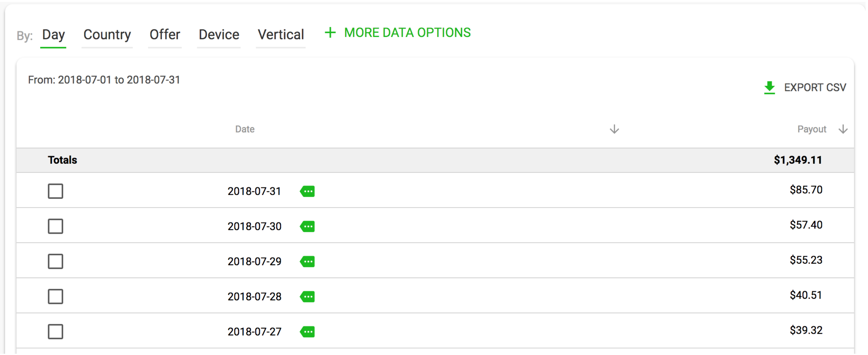868x355 pixels.
Task: Click the green download arrow icon
Action: [769, 87]
